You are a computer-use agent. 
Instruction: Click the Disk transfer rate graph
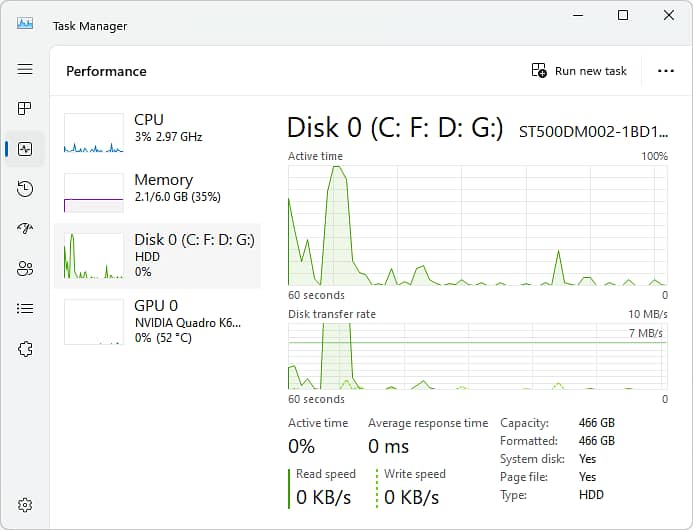477,356
